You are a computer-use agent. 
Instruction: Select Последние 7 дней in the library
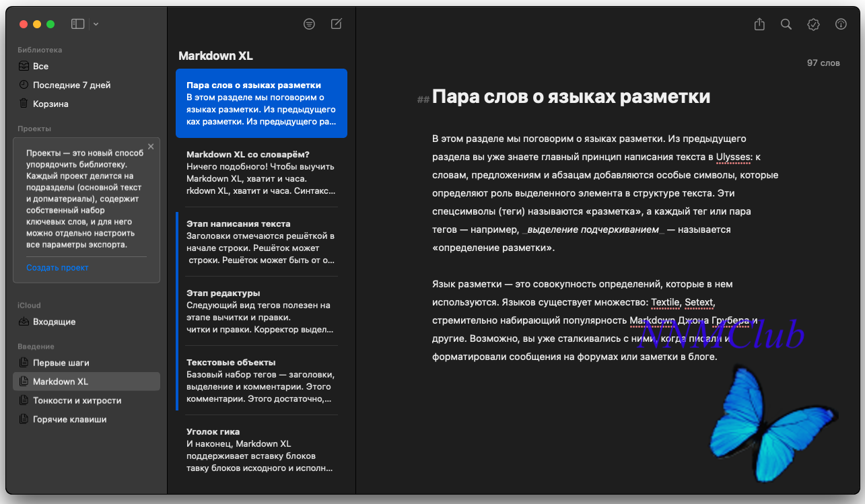coord(86,85)
